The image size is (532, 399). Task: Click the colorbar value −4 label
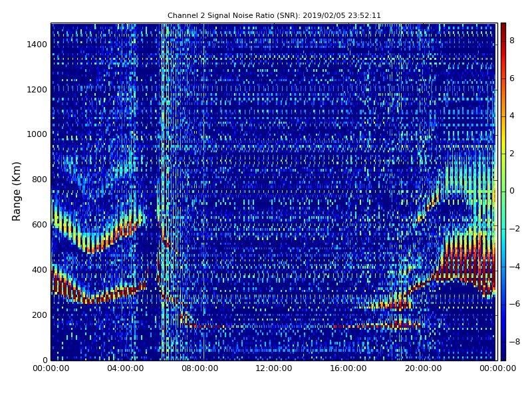click(515, 267)
